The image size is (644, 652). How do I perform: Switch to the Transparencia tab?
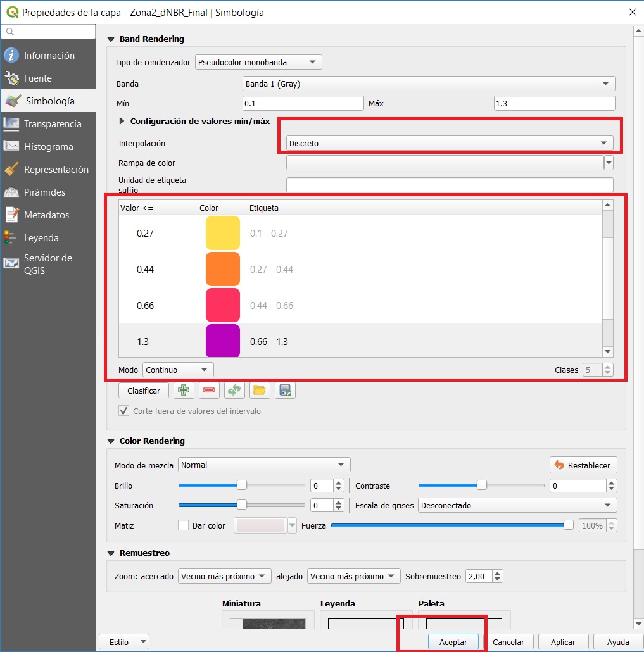tap(53, 124)
